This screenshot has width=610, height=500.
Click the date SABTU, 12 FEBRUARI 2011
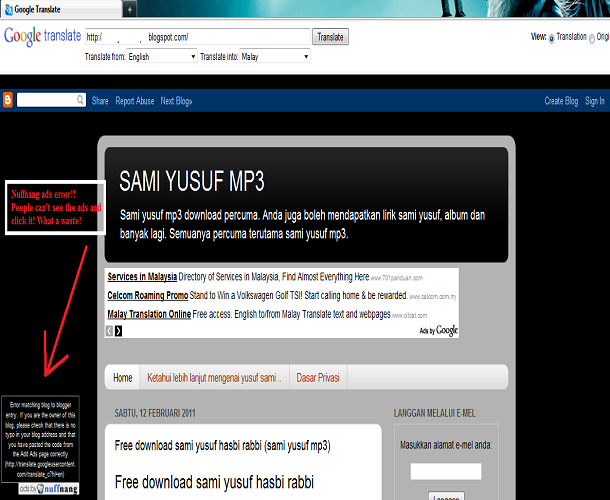[x=155, y=413]
